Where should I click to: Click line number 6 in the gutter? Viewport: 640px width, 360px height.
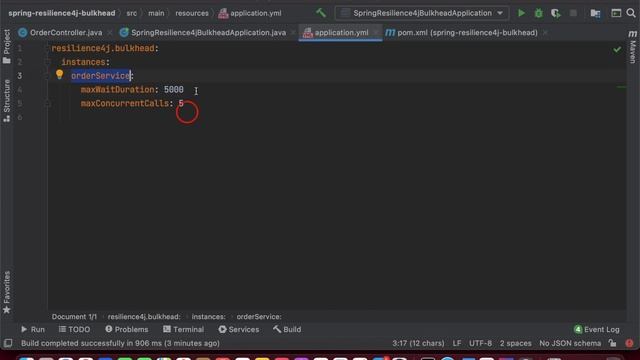click(20, 118)
